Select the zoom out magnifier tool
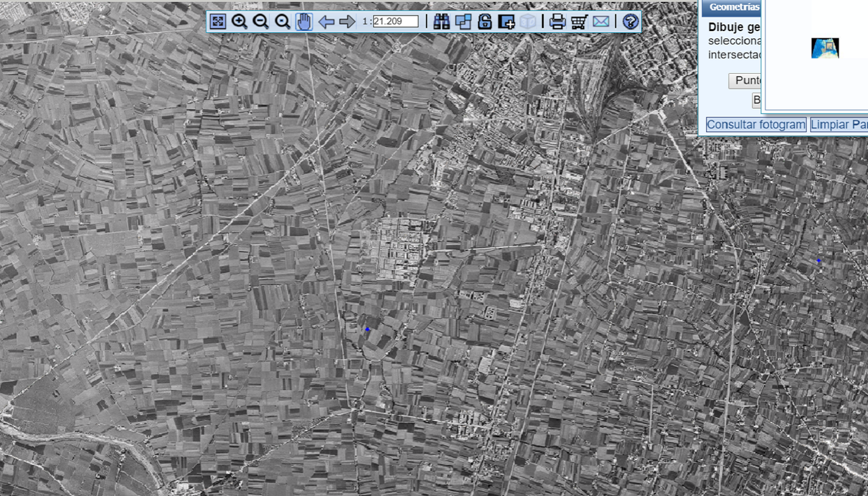The height and width of the screenshot is (496, 868). pos(261,22)
